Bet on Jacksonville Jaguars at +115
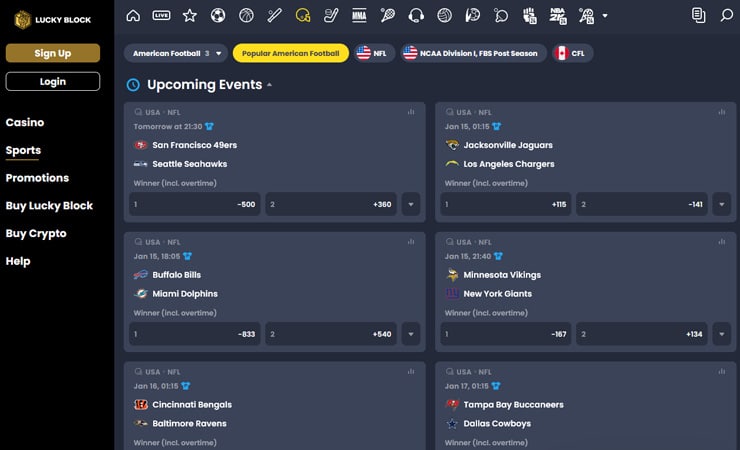 (x=505, y=204)
